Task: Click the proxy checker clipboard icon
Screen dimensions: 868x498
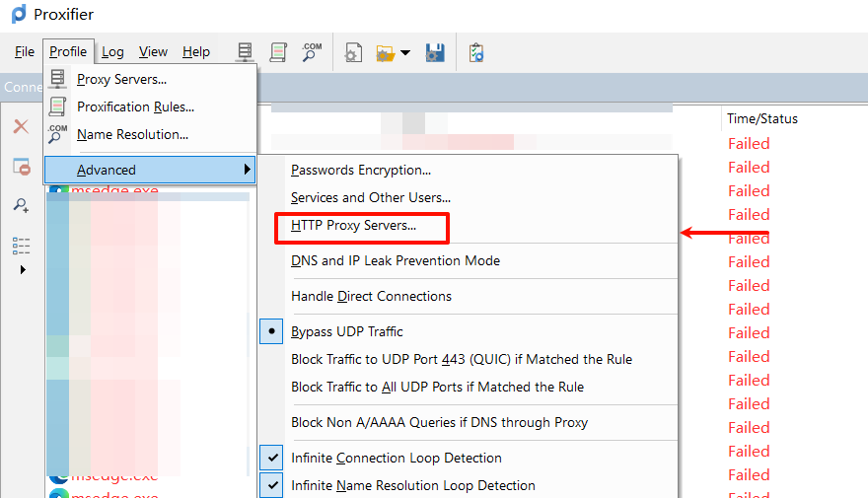Action: 476,52
